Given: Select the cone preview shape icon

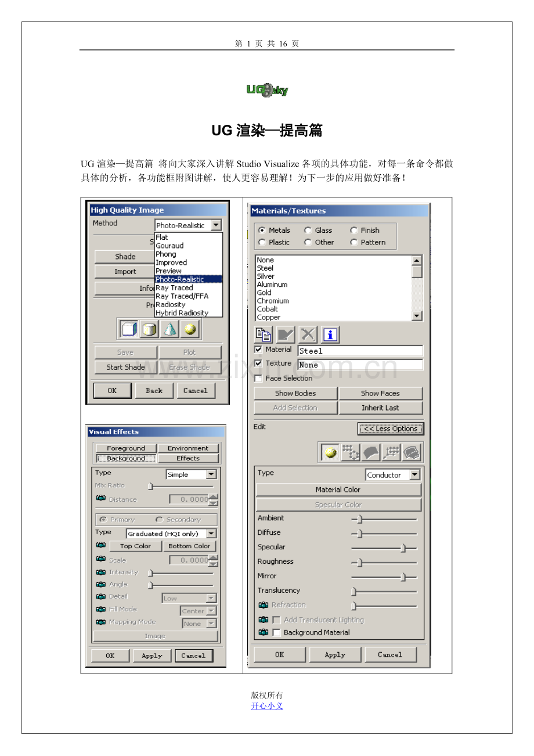Looking at the screenshot, I should [169, 330].
